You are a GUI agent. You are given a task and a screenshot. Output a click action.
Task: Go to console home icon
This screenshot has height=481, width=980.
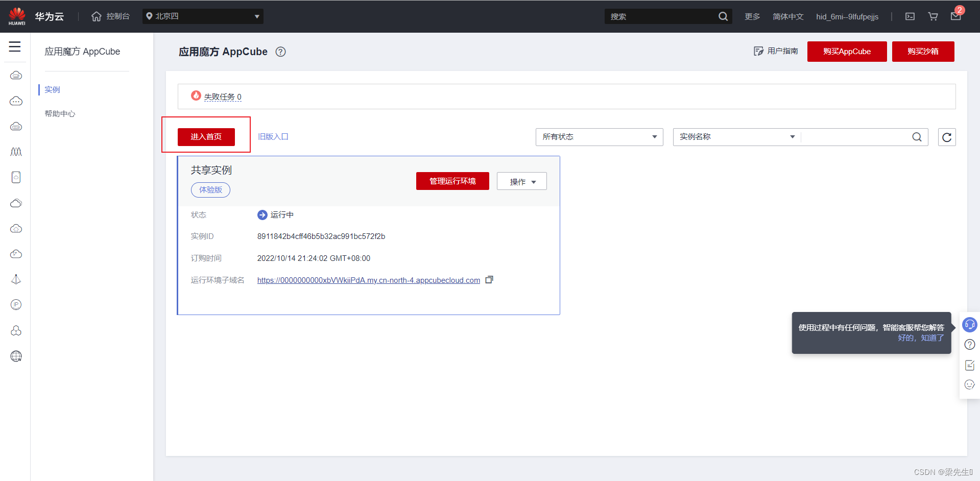point(97,16)
